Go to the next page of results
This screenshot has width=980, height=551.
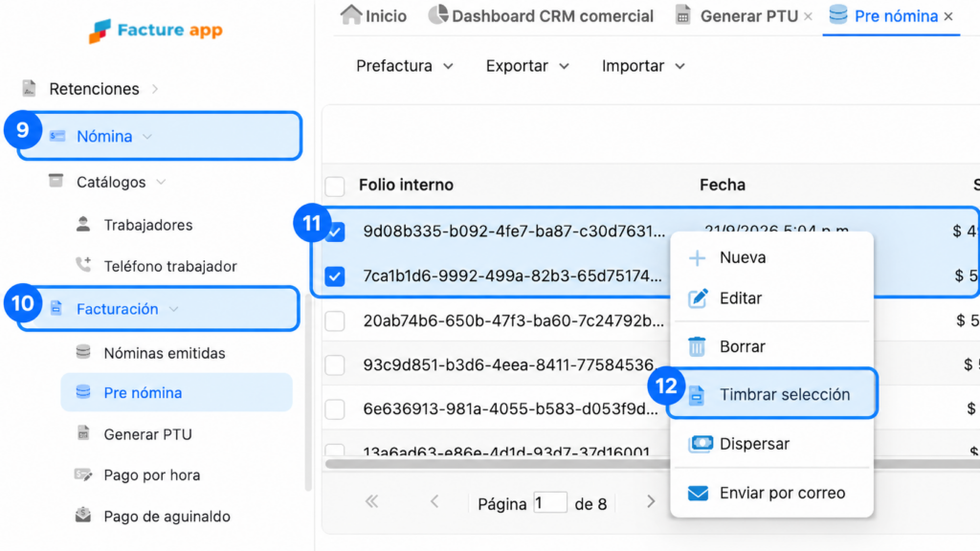click(x=651, y=501)
